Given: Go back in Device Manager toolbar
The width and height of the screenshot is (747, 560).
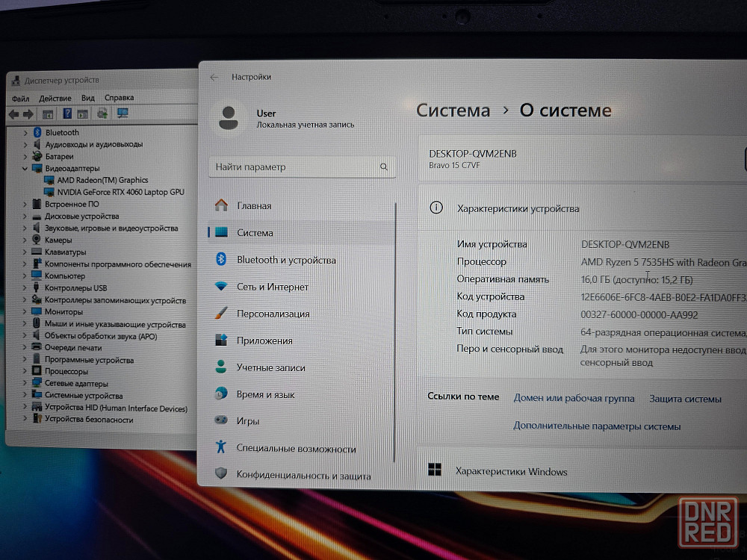Looking at the screenshot, I should [13, 114].
